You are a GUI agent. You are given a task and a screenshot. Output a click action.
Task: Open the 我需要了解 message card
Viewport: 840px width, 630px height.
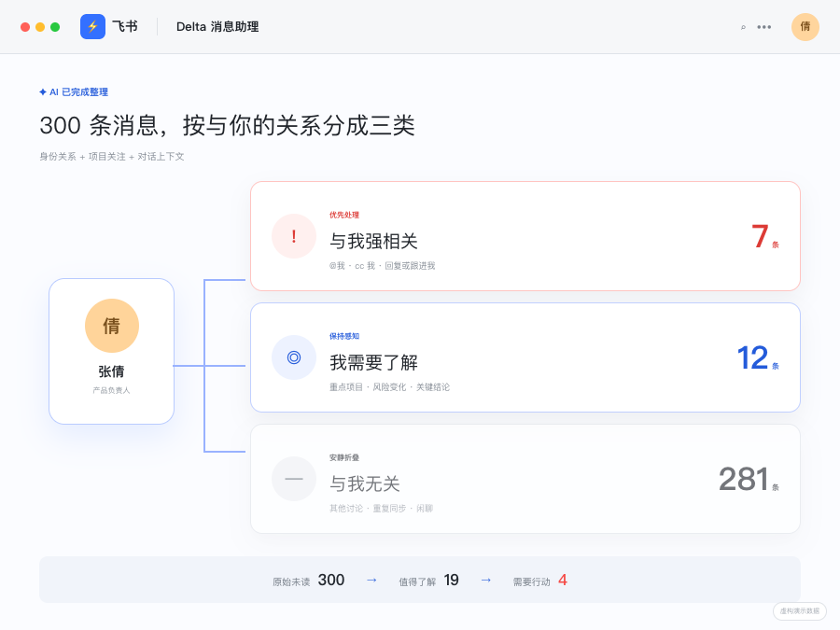click(525, 357)
